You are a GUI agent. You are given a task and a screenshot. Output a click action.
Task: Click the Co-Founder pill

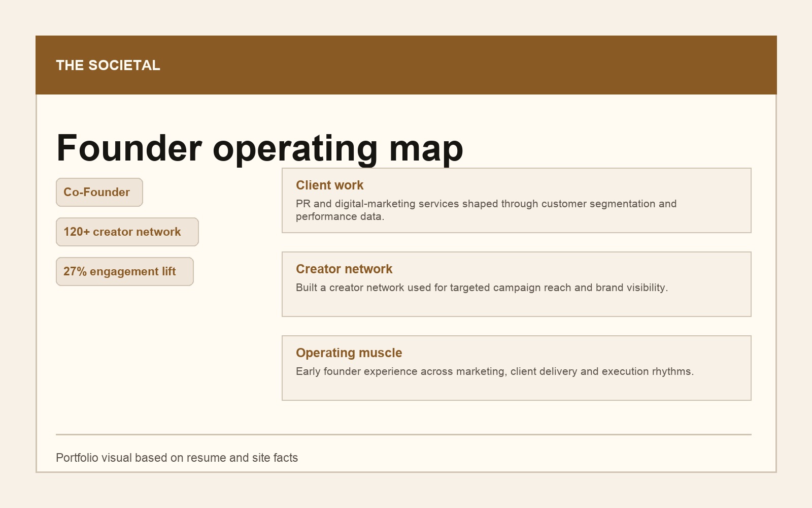coord(99,192)
